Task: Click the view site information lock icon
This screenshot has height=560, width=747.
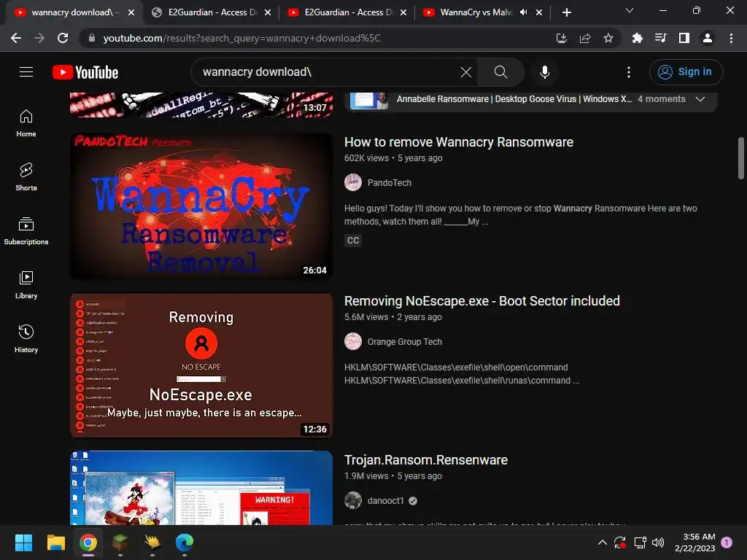Action: [92, 38]
